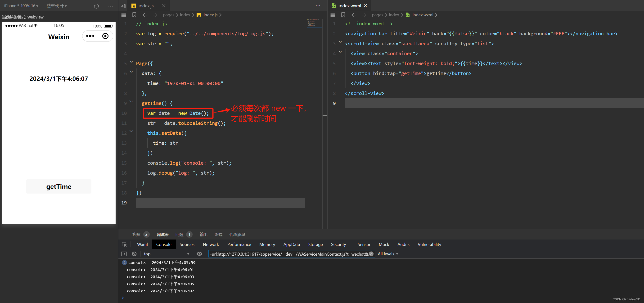Click index folder breadcrumb in index.wxml editor
644x303 pixels.
[x=394, y=15]
